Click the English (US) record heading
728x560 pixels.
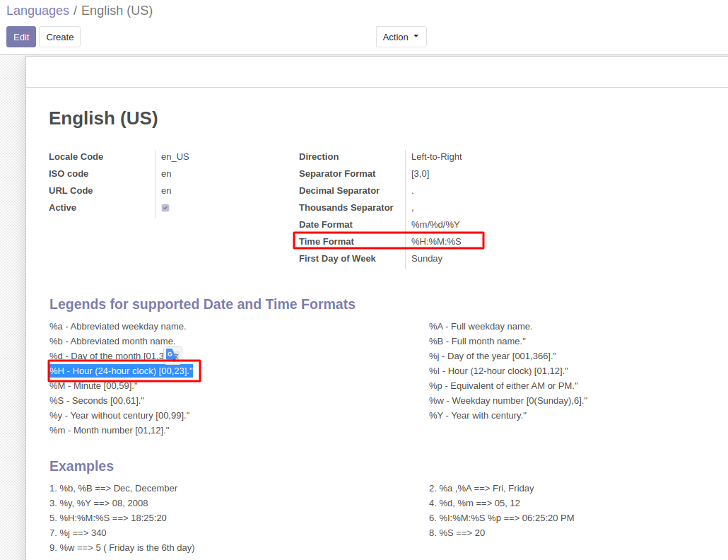[x=103, y=118]
